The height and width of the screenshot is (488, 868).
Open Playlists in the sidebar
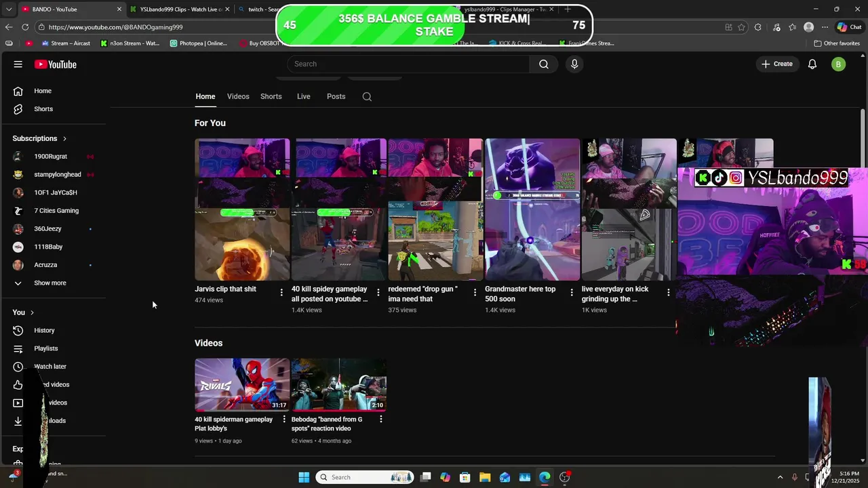tap(54, 348)
